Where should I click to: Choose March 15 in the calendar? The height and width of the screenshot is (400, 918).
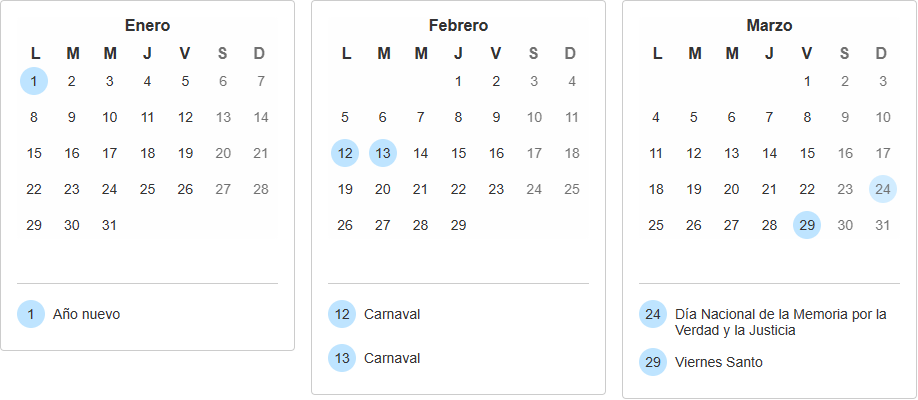coord(807,153)
